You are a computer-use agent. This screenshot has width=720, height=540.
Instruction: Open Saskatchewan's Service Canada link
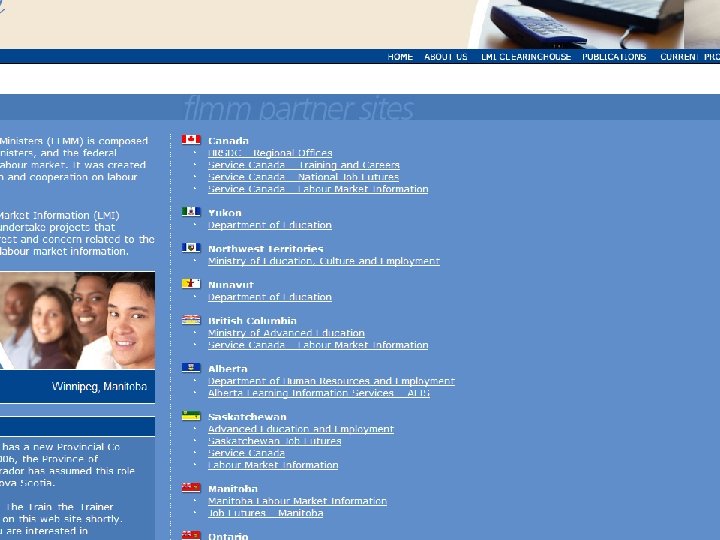[247, 453]
